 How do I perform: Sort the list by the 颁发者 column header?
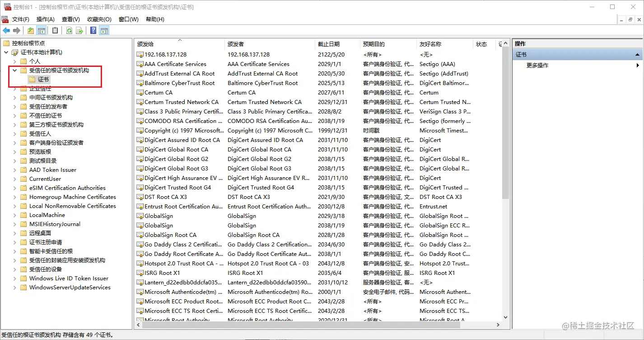[x=270, y=44]
